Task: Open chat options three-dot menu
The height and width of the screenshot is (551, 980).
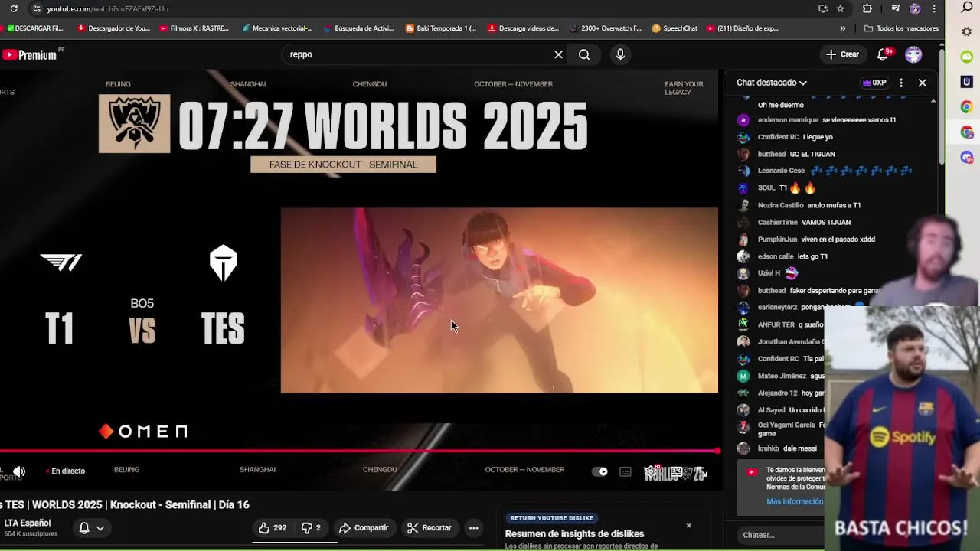Action: coord(901,83)
